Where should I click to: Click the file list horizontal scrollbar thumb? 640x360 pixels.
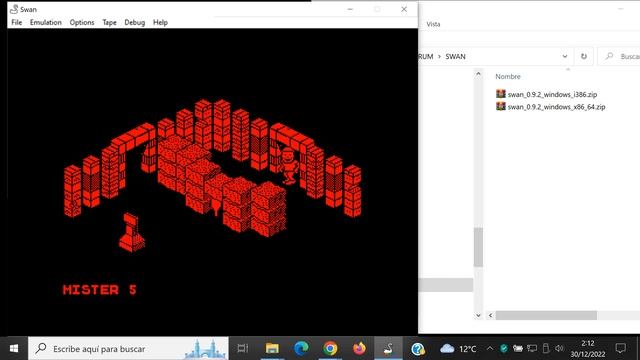pyautogui.click(x=546, y=315)
